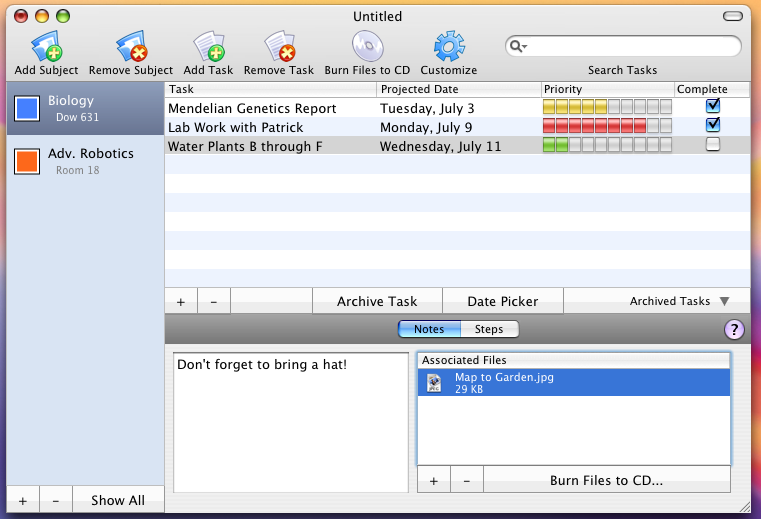Open the search field magnifier dropdown
The height and width of the screenshot is (519, 761).
click(x=518, y=46)
